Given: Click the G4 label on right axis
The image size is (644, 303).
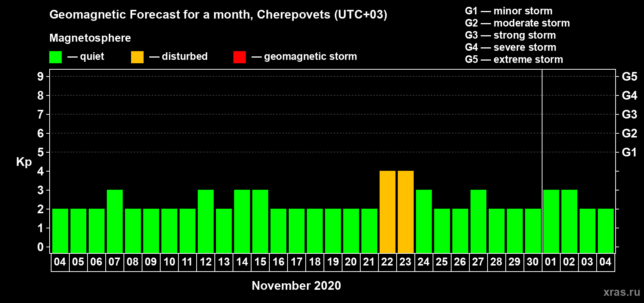Looking at the screenshot, I should tap(630, 95).
